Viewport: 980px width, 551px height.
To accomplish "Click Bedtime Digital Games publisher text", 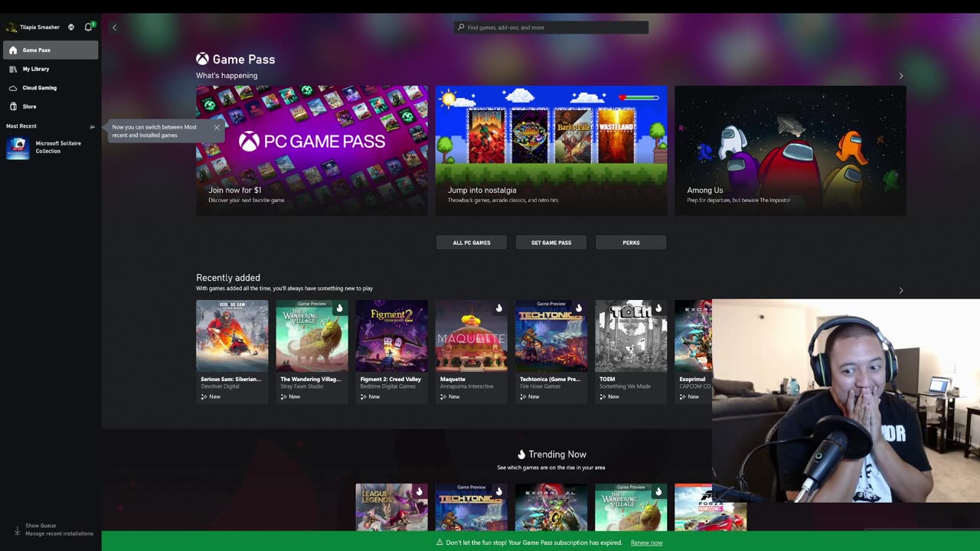I will point(387,386).
